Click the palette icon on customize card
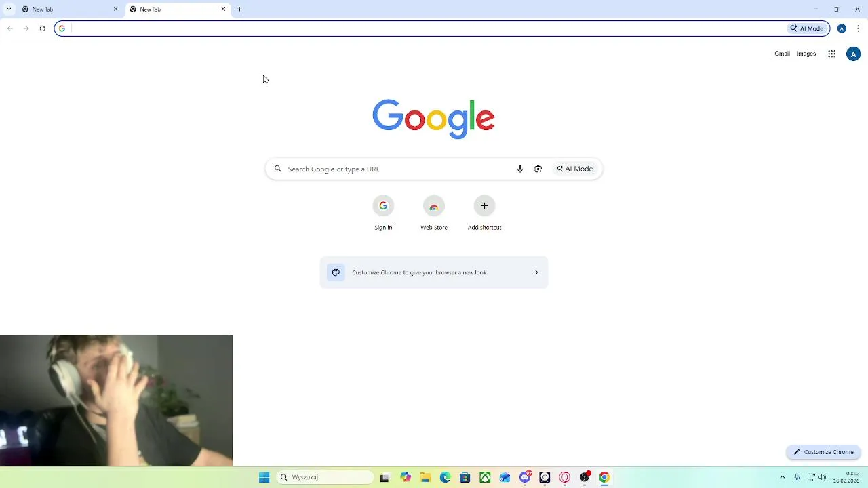Viewport: 868px width, 488px height. 336,272
